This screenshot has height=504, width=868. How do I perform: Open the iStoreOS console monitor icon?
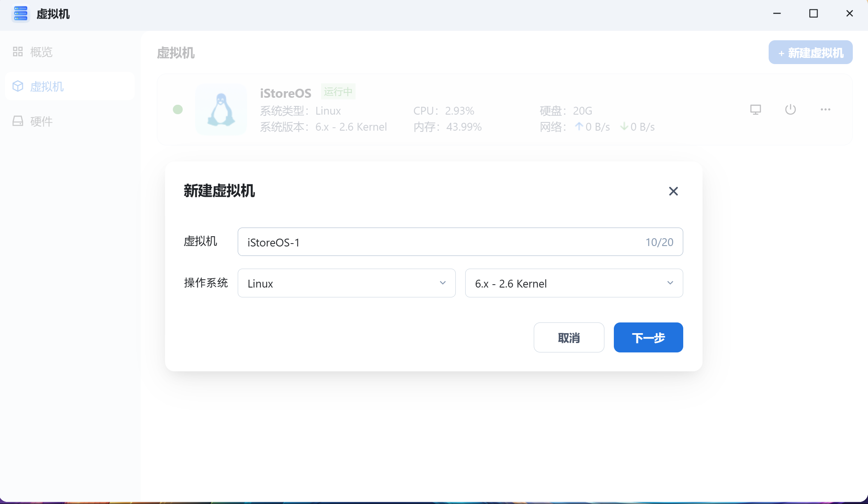click(755, 110)
